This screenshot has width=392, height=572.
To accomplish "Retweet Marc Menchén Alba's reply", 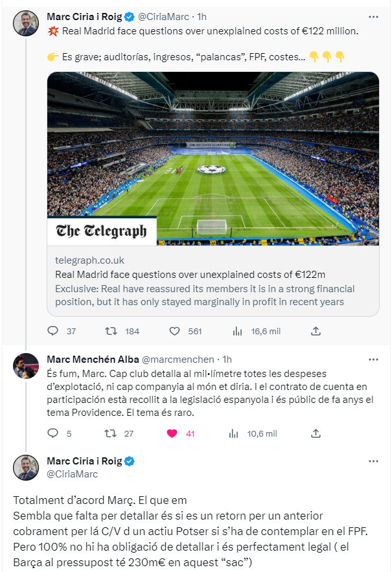I will point(111,433).
